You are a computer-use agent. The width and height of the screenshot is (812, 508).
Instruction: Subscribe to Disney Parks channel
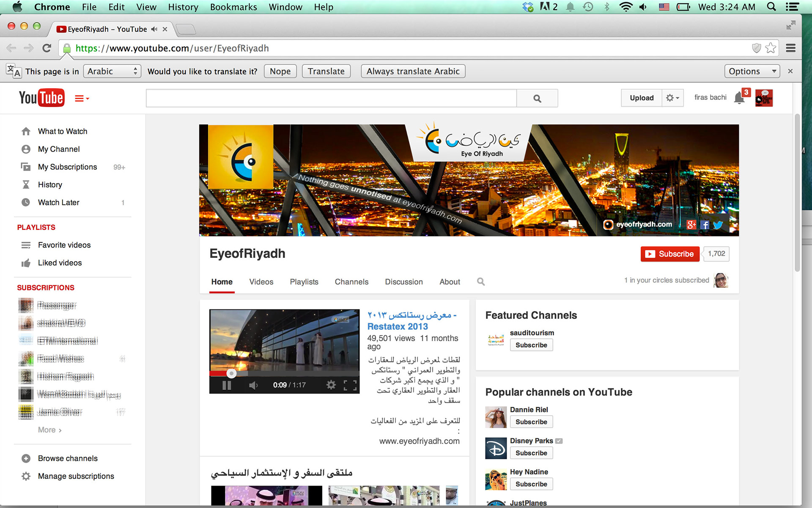click(531, 453)
